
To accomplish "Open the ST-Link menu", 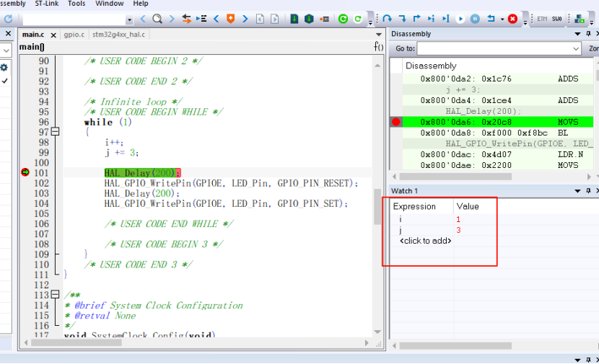I will (47, 4).
